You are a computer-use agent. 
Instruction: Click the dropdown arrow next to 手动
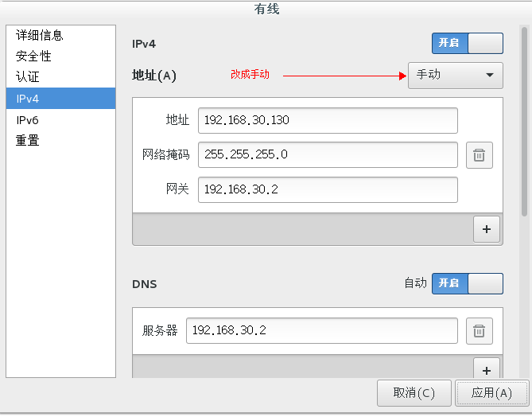point(490,75)
